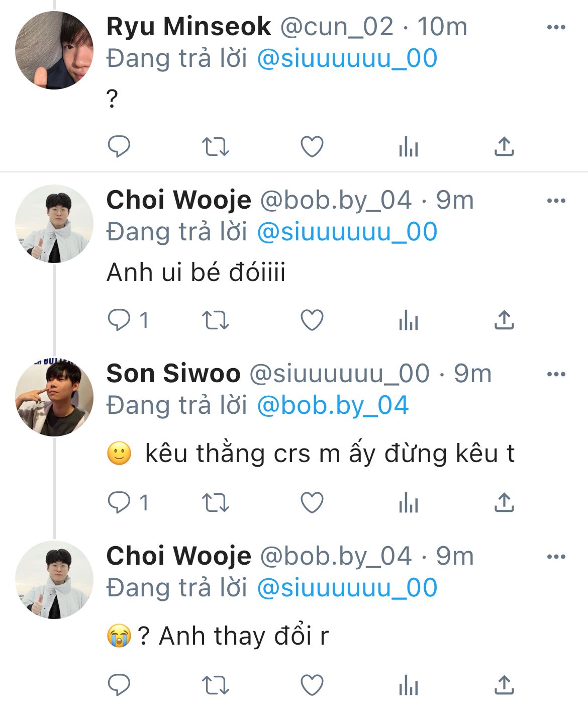
Task: Share Son Siwoo's tweet
Action: [504, 503]
